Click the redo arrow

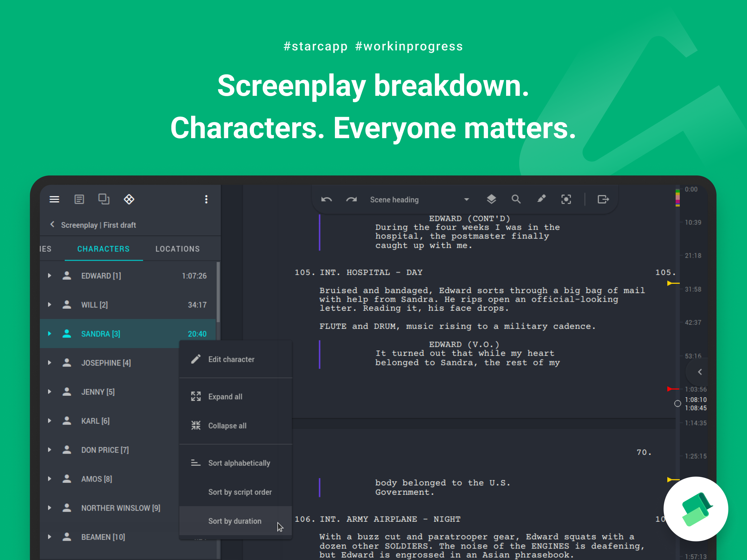[x=351, y=199]
